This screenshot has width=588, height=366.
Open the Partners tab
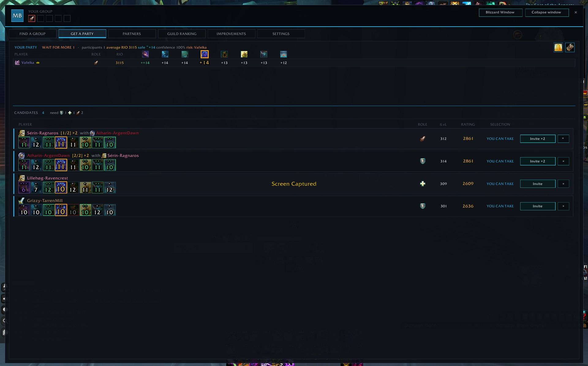click(x=132, y=34)
